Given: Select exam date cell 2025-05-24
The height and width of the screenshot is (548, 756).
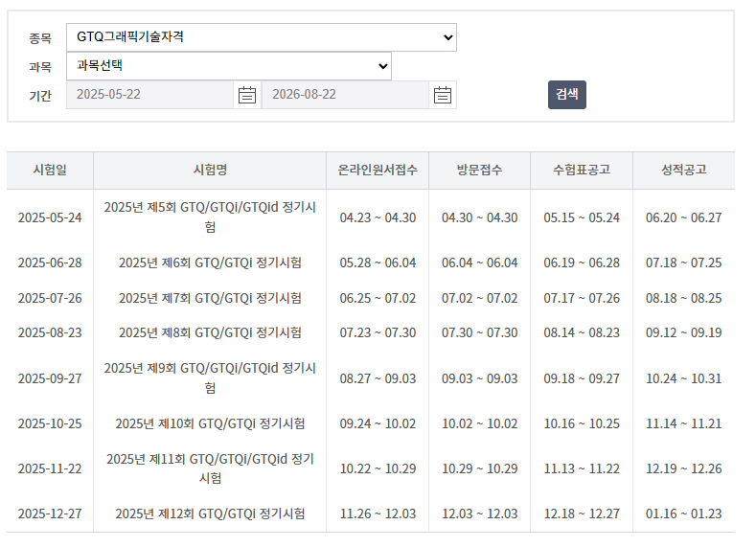Looking at the screenshot, I should click(50, 217).
